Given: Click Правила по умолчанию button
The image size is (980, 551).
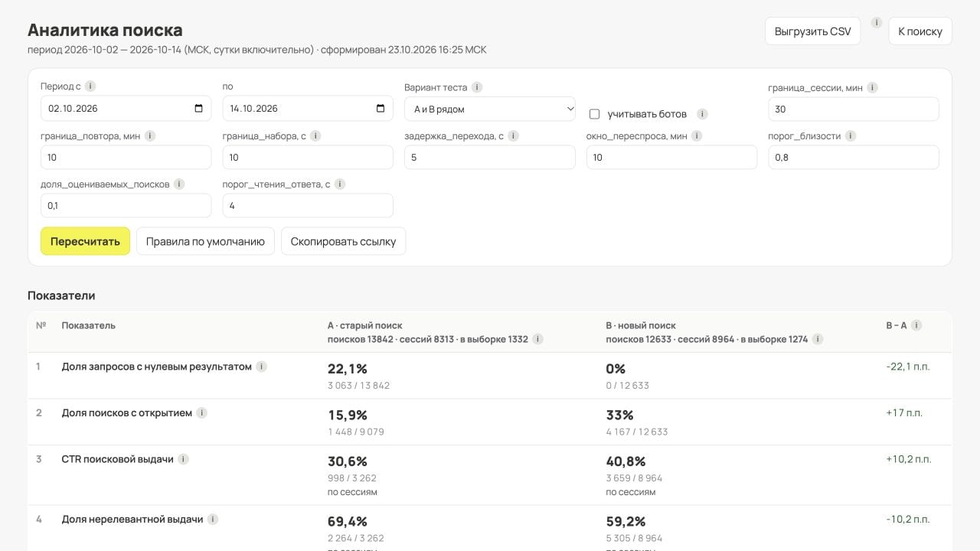Looking at the screenshot, I should 205,241.
